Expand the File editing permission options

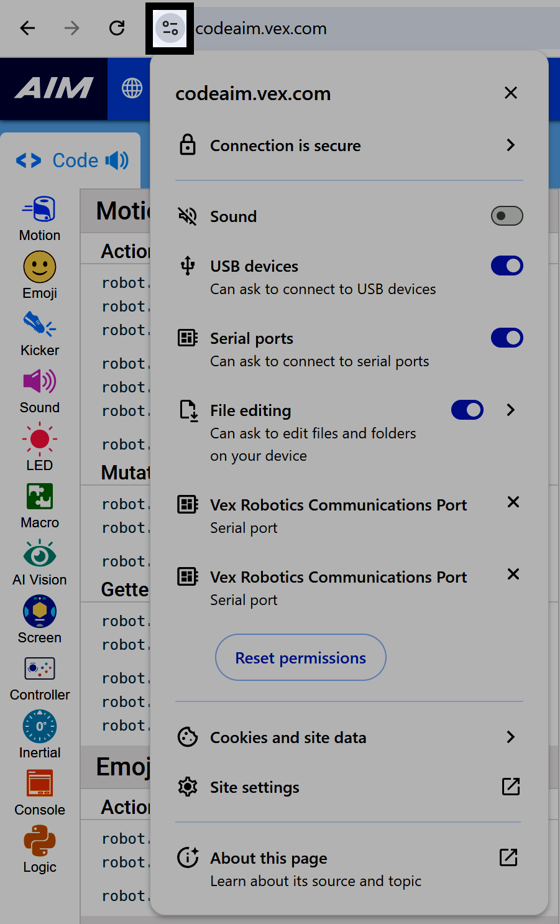[510, 410]
